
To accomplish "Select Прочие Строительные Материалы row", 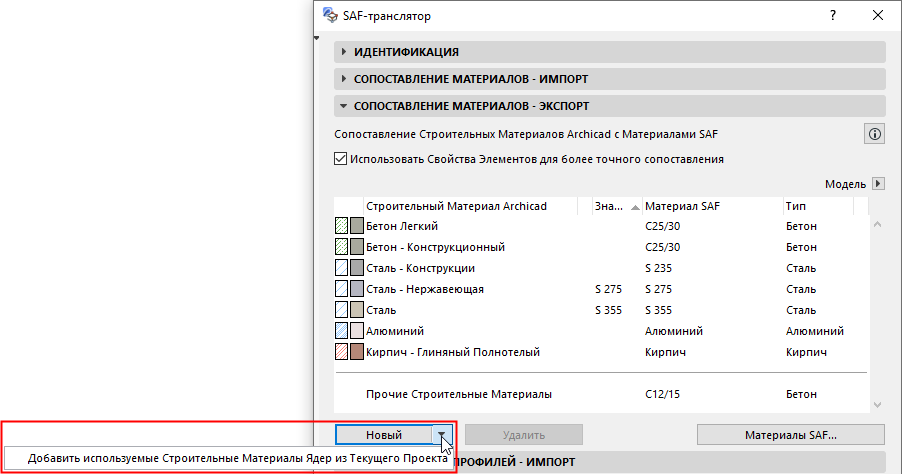I will coord(601,394).
